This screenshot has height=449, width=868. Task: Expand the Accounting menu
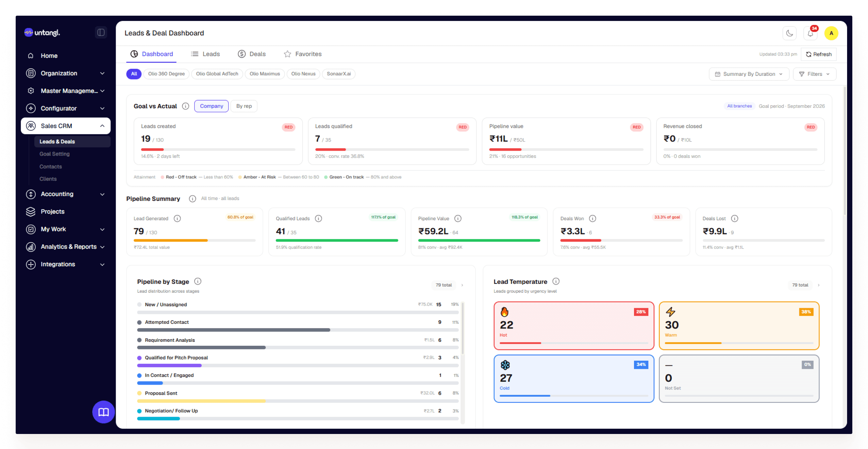click(66, 194)
